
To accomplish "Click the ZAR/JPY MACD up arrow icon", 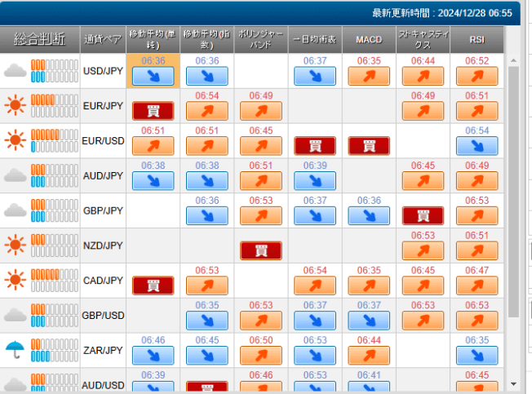I will 369,355.
